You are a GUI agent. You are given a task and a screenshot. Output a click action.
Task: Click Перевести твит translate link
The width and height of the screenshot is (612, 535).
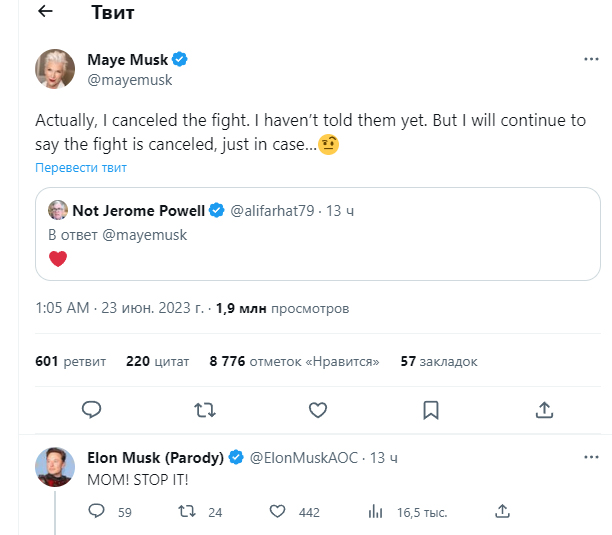click(x=81, y=168)
